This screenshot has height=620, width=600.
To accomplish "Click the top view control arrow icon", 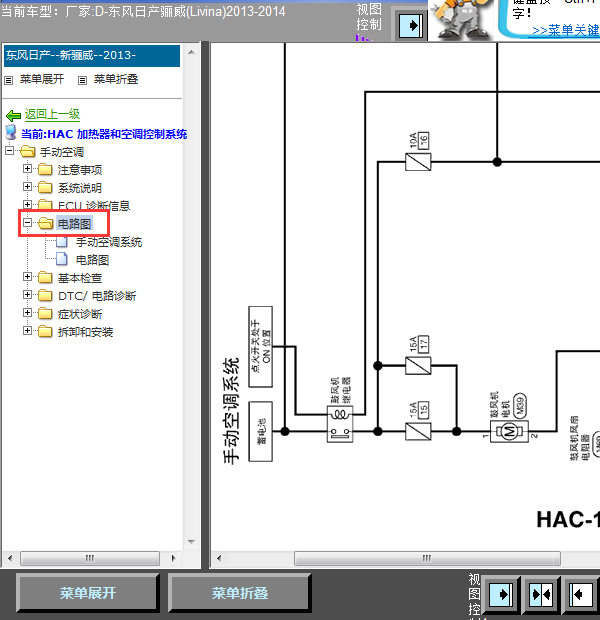I will coord(408,23).
